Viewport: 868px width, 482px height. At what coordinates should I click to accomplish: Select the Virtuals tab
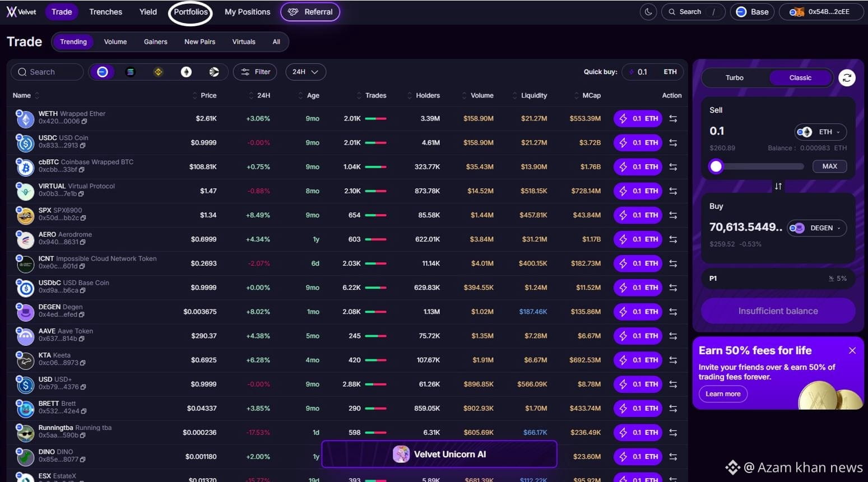pos(244,42)
